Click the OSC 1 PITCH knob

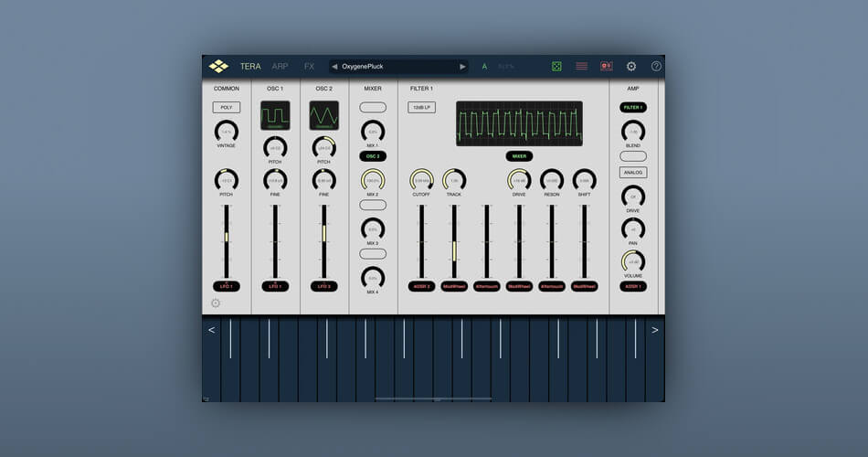275,148
